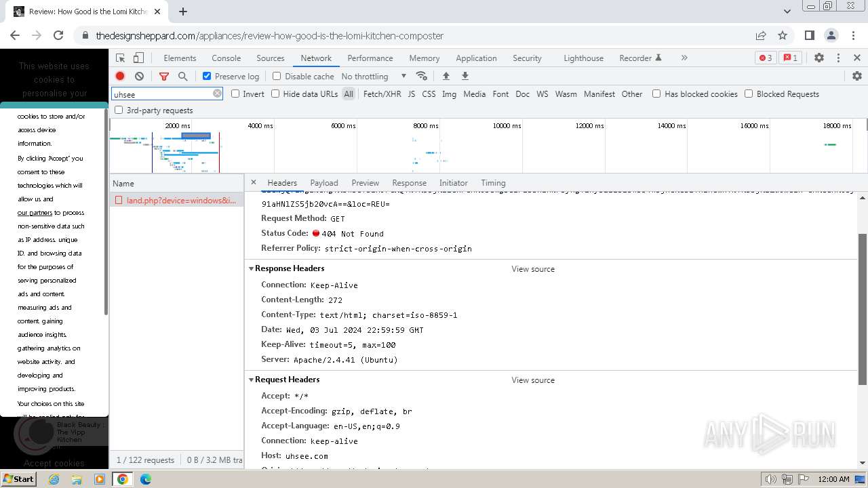Show more DevTools tabs chevron
The image size is (868, 488).
click(684, 58)
